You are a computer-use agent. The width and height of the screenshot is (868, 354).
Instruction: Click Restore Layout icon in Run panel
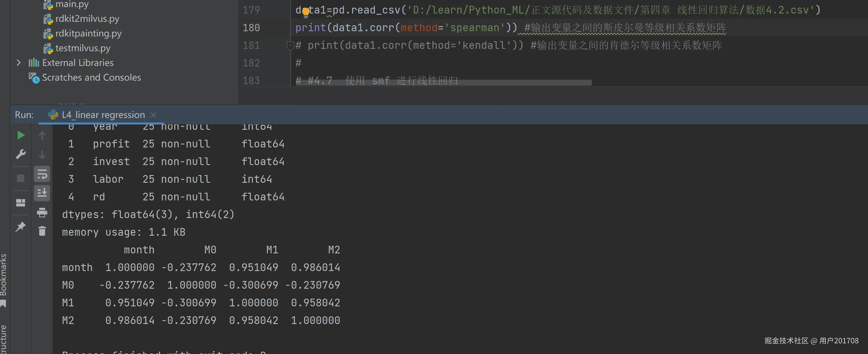[x=21, y=202]
